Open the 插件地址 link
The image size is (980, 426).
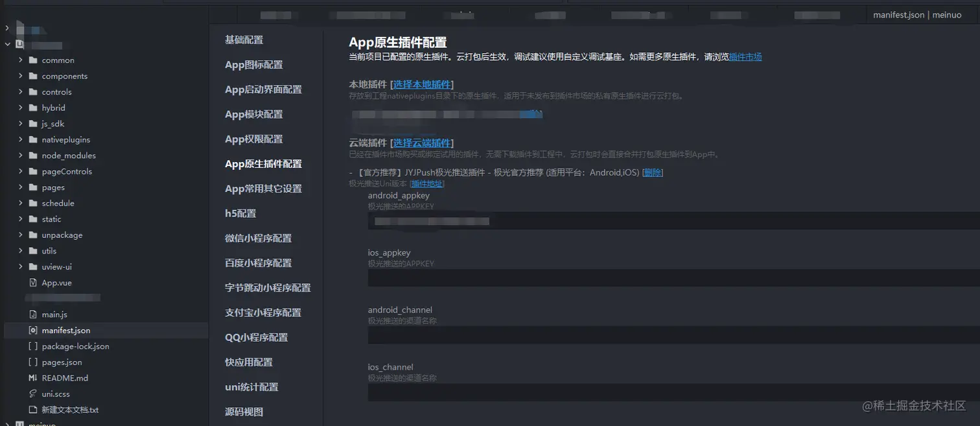click(x=426, y=183)
